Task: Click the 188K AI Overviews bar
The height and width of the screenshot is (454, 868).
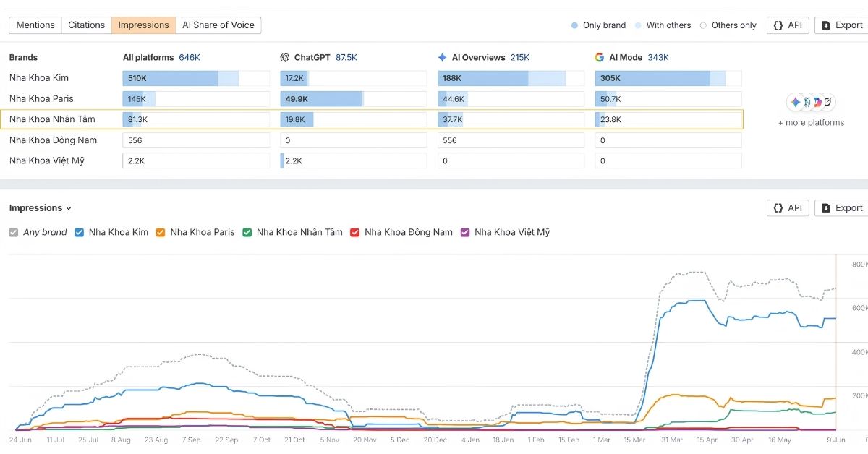Action: (511, 78)
